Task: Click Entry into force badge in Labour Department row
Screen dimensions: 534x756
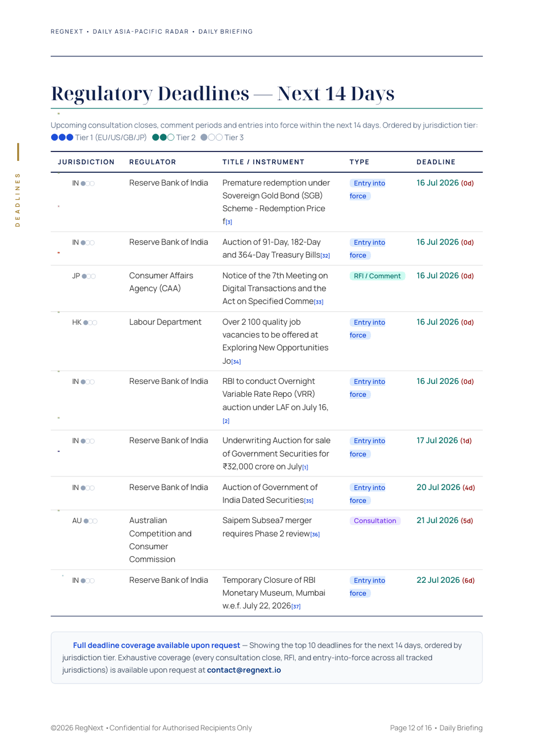Action: pos(367,329)
